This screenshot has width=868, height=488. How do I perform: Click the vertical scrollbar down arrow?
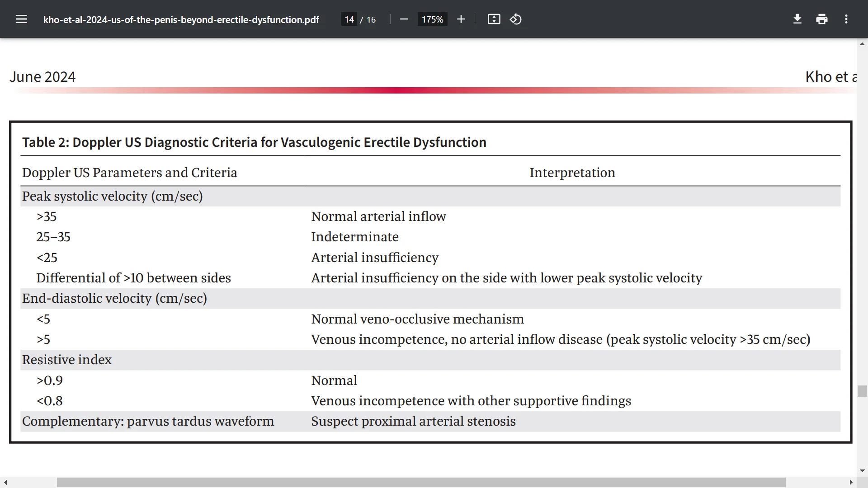click(x=862, y=471)
